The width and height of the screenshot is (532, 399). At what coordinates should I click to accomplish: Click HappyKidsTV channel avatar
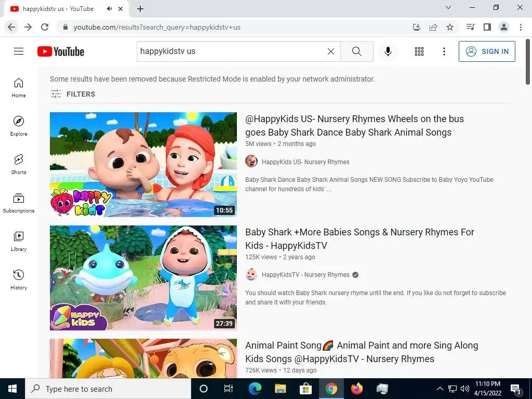coord(251,274)
